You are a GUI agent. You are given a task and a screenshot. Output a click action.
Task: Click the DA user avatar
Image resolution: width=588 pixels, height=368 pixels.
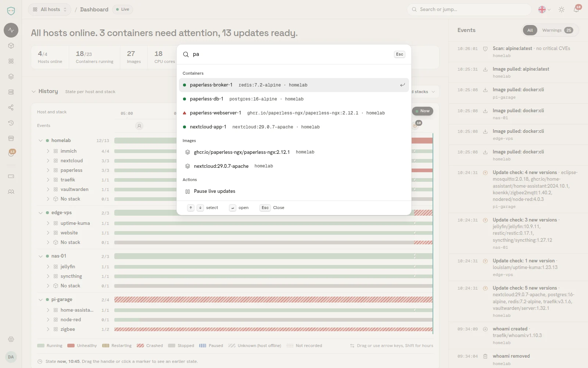[11, 357]
